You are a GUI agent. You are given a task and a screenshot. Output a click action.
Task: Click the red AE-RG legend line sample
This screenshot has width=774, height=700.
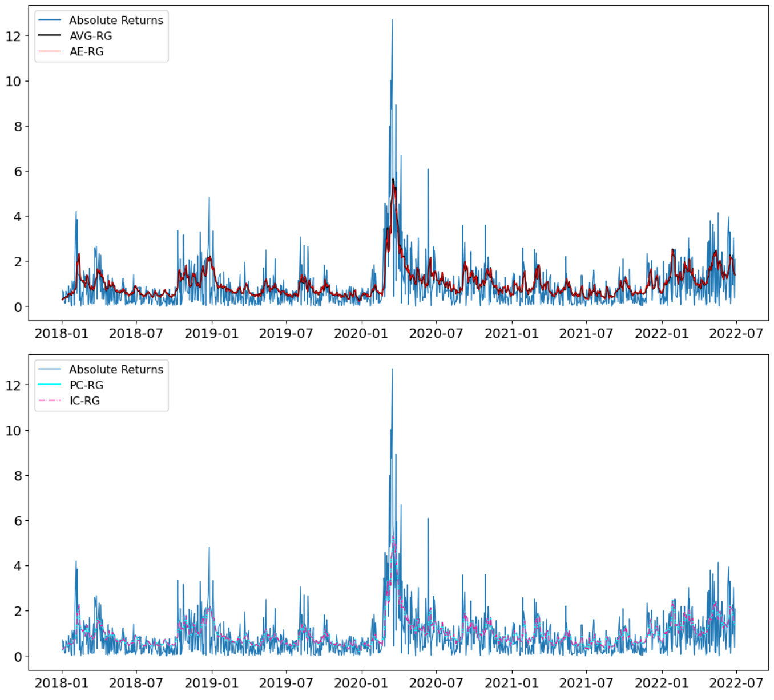pyautogui.click(x=50, y=52)
